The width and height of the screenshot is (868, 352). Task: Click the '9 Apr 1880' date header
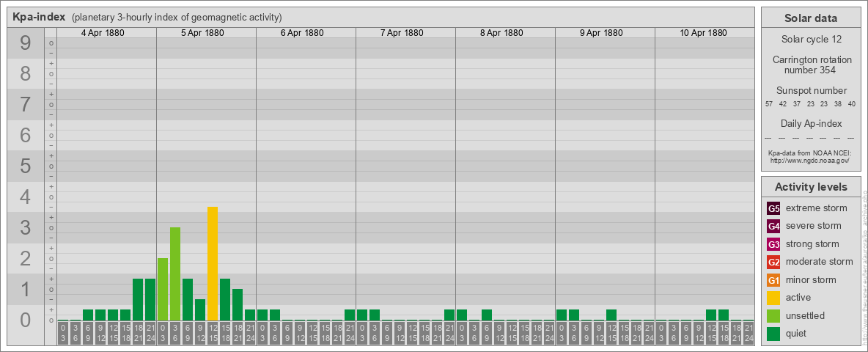[x=601, y=33]
